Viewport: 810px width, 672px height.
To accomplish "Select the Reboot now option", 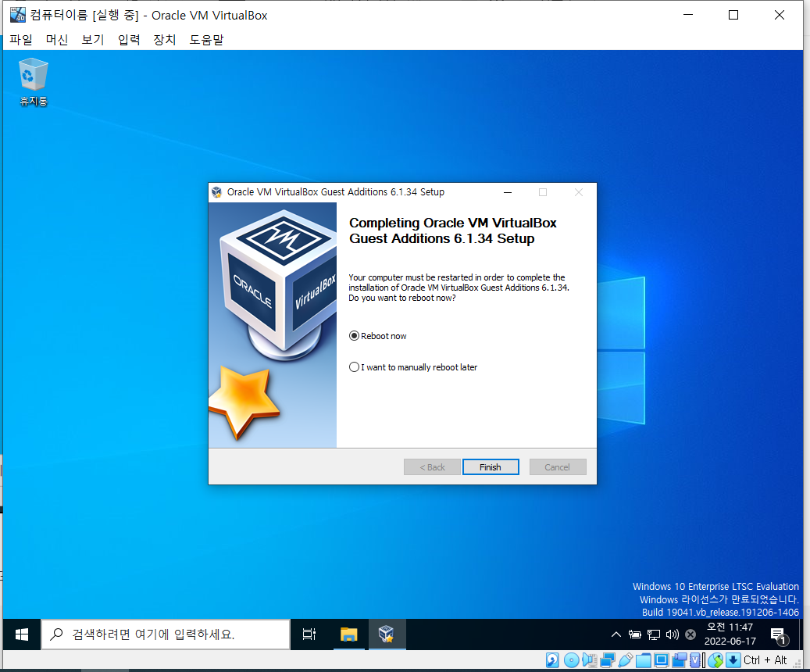I will tap(378, 336).
